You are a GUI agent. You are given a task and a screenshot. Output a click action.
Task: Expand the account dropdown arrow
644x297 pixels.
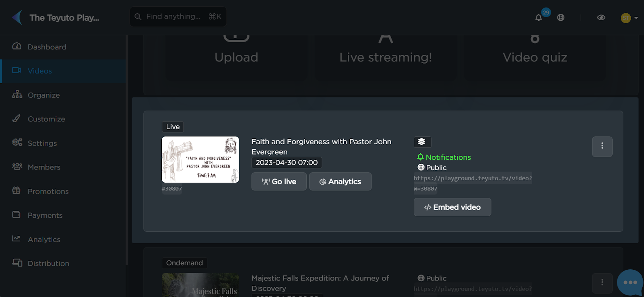coord(636,18)
